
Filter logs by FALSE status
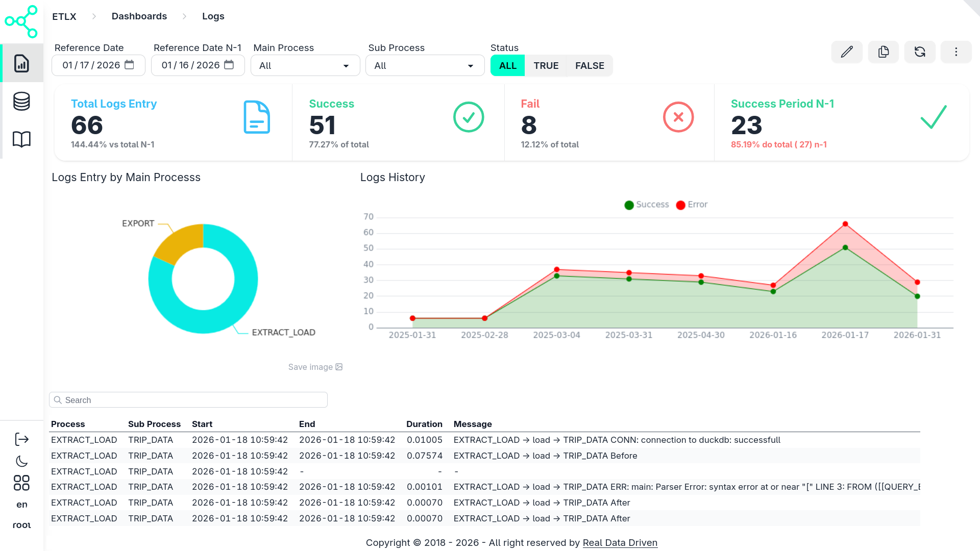coord(590,65)
